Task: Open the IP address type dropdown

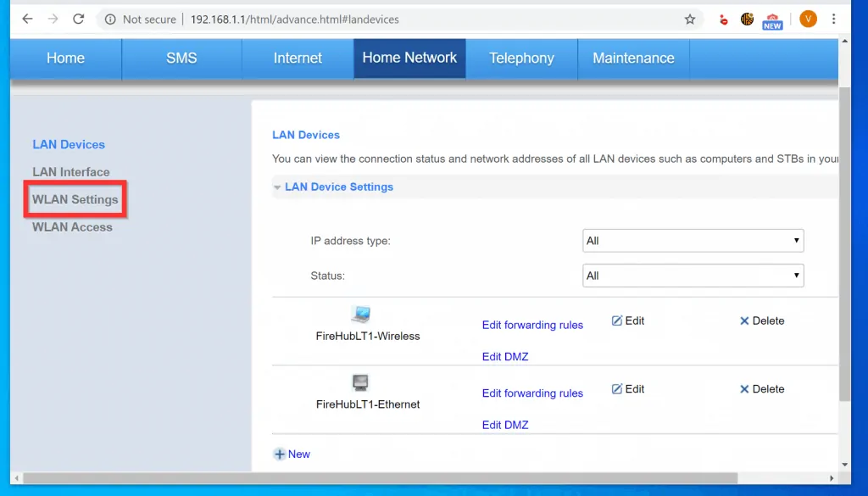Action: click(693, 241)
